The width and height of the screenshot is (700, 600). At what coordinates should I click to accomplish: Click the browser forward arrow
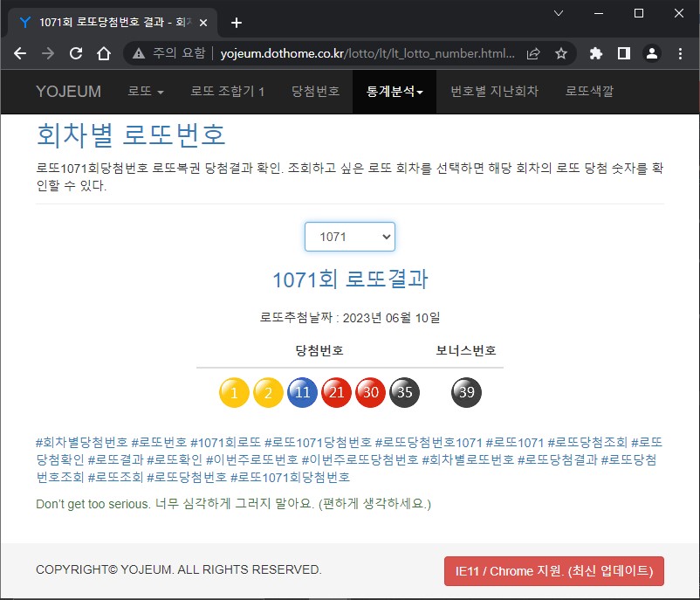(48, 53)
